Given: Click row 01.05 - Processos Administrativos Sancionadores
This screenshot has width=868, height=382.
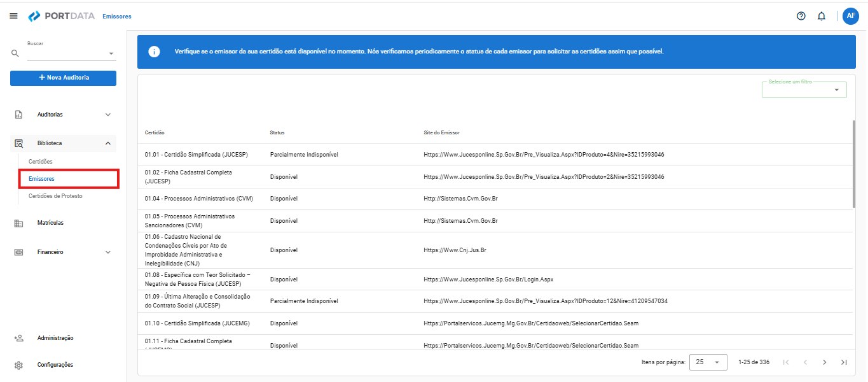Looking at the screenshot, I should [495, 221].
